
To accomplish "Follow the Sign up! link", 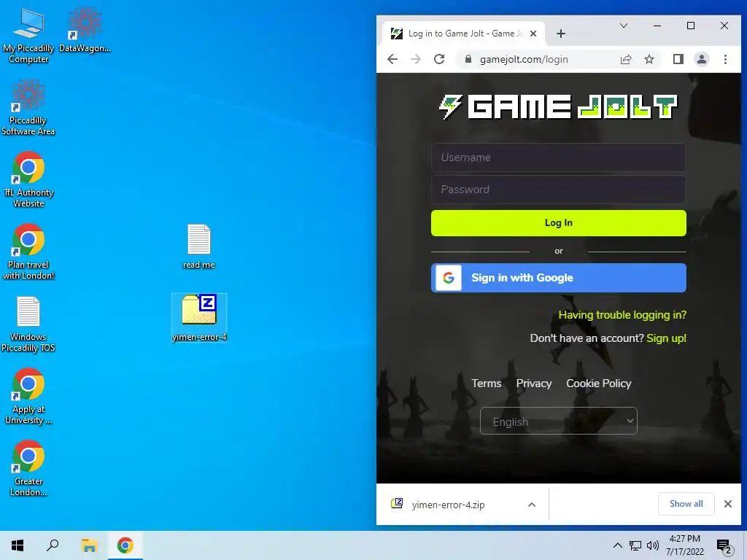I will [x=666, y=338].
